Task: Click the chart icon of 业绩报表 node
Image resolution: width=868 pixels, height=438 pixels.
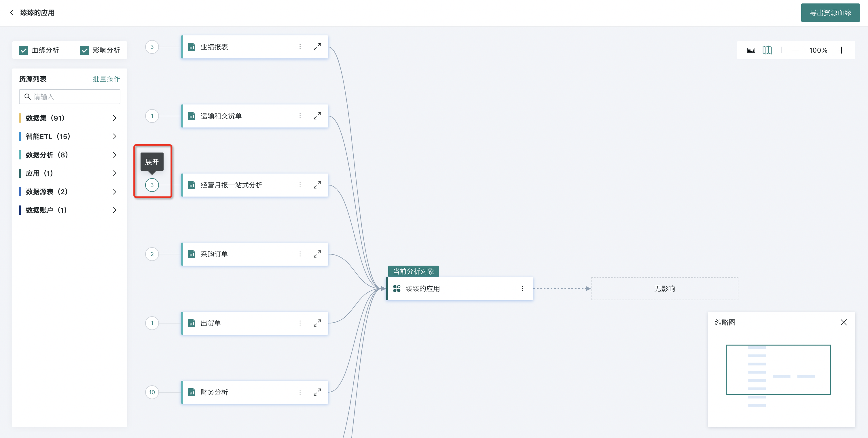Action: coord(192,47)
